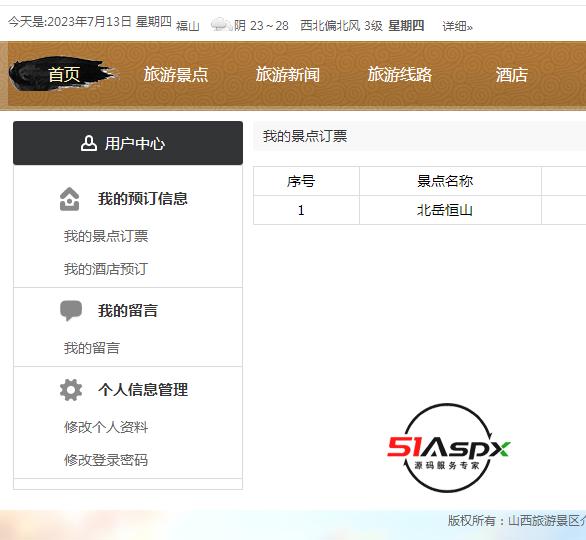Click the 西北偏北风 3级 wind text
The image size is (586, 540).
click(342, 26)
